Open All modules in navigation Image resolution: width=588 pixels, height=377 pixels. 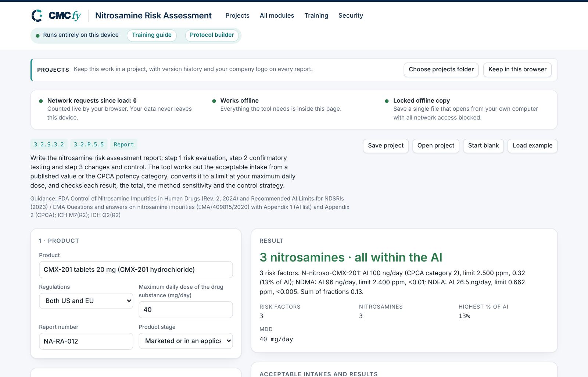(x=277, y=15)
